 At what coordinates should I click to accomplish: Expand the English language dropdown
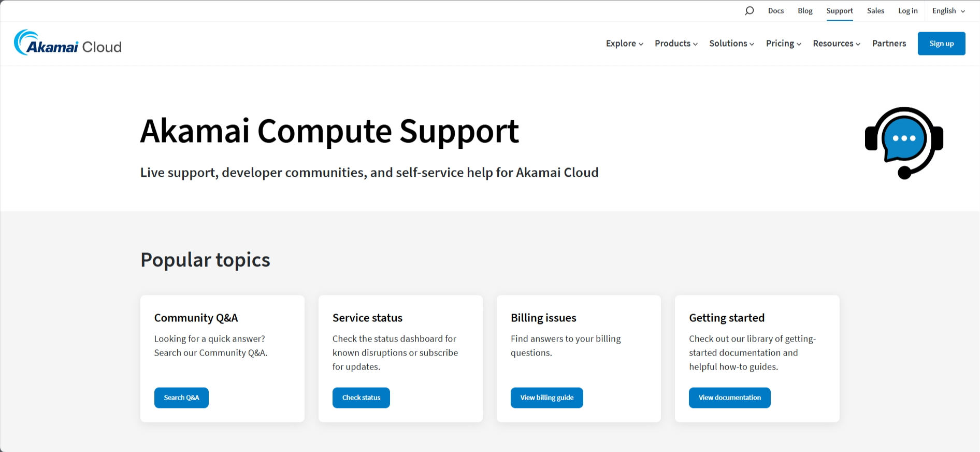pyautogui.click(x=948, y=11)
